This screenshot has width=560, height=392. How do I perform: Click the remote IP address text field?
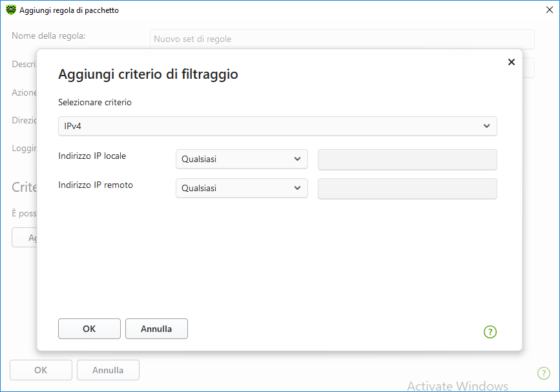pyautogui.click(x=407, y=189)
